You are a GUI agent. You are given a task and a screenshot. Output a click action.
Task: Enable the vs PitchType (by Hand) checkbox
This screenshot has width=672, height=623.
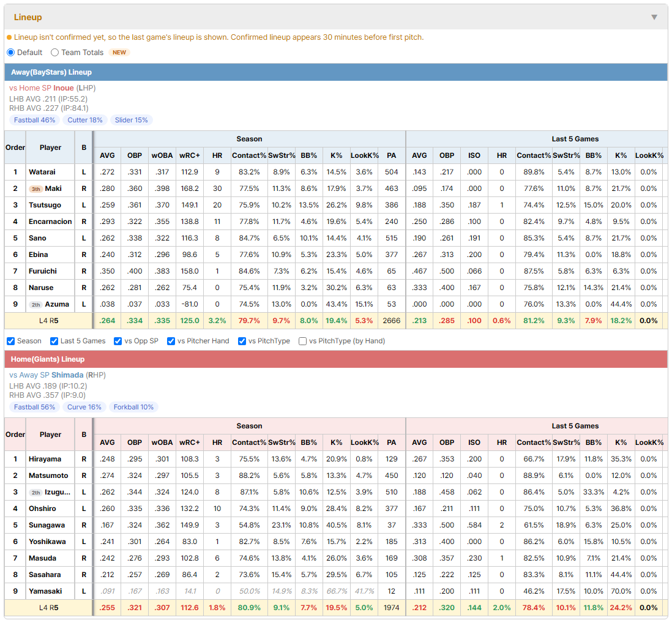pos(302,341)
